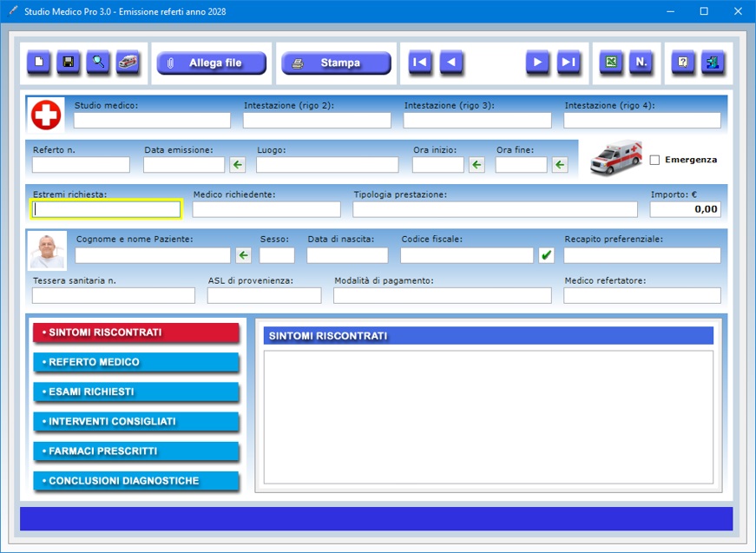Select the SINTOMI RISCONTRATI section
The image size is (756, 553).
point(136,332)
